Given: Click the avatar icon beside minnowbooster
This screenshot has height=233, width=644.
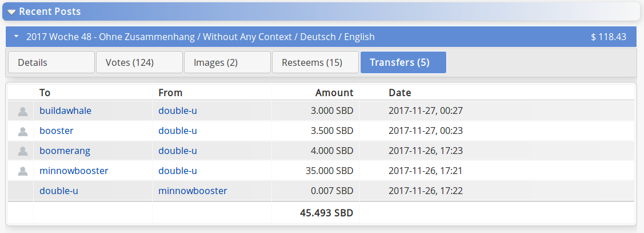Looking at the screenshot, I should [23, 171].
